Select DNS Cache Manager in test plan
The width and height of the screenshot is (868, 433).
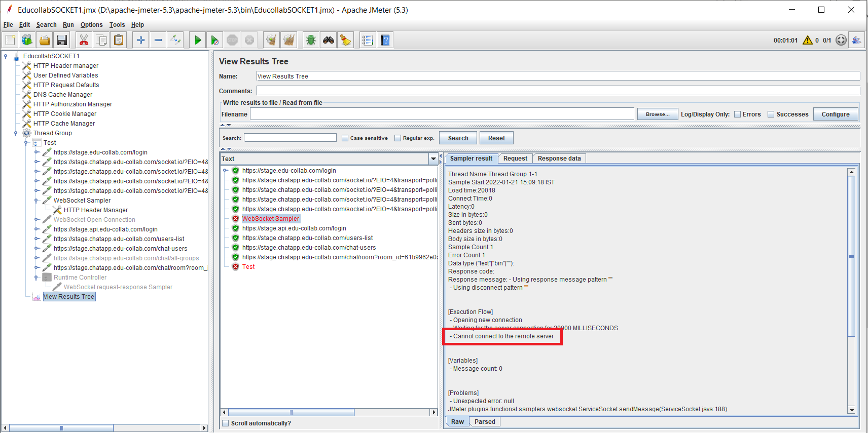[63, 95]
